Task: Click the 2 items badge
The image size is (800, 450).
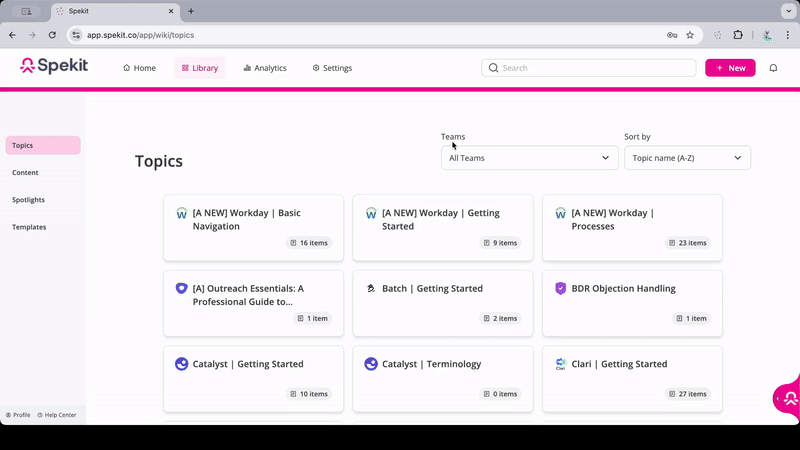Action: [500, 318]
